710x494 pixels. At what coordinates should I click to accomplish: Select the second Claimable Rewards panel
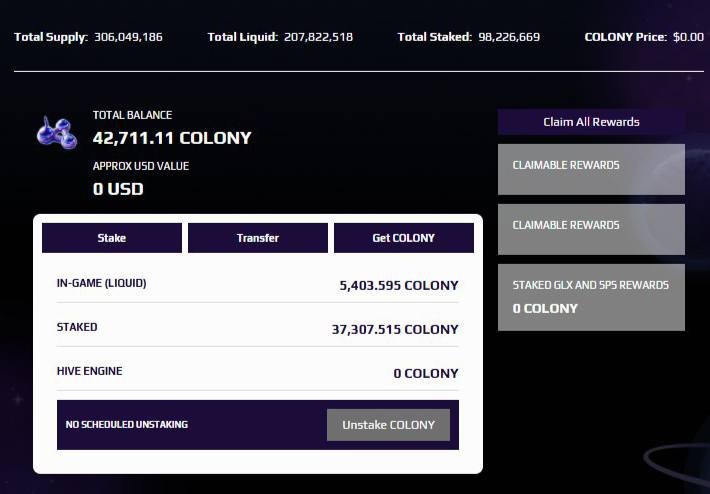click(x=591, y=229)
